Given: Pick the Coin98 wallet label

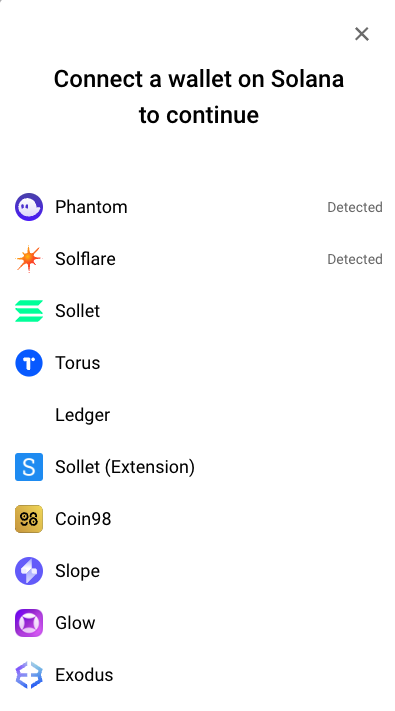Looking at the screenshot, I should point(83,519).
